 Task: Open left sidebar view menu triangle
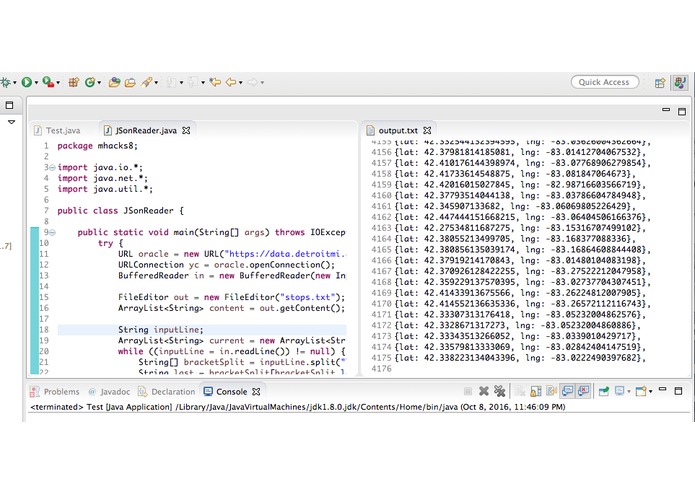12,122
